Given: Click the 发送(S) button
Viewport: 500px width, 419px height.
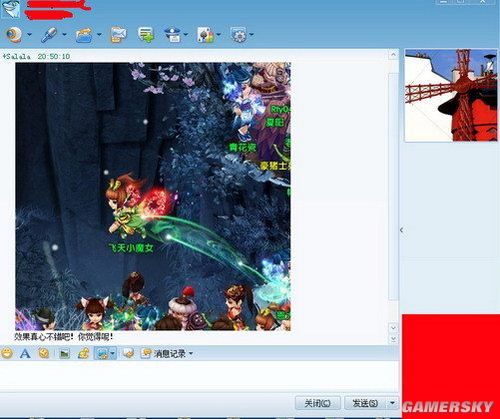Looking at the screenshot, I should point(365,403).
